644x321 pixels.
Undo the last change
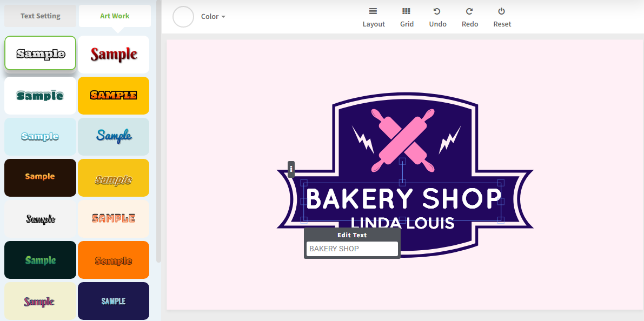coord(437,11)
